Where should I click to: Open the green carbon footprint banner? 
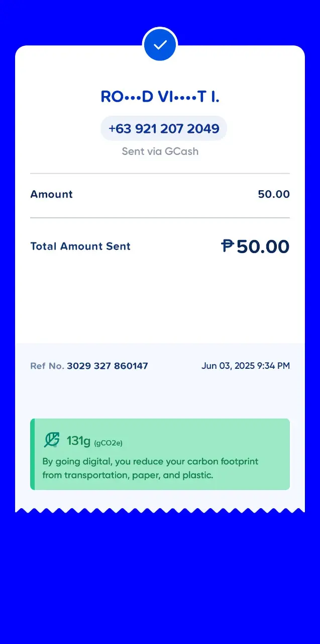160,454
